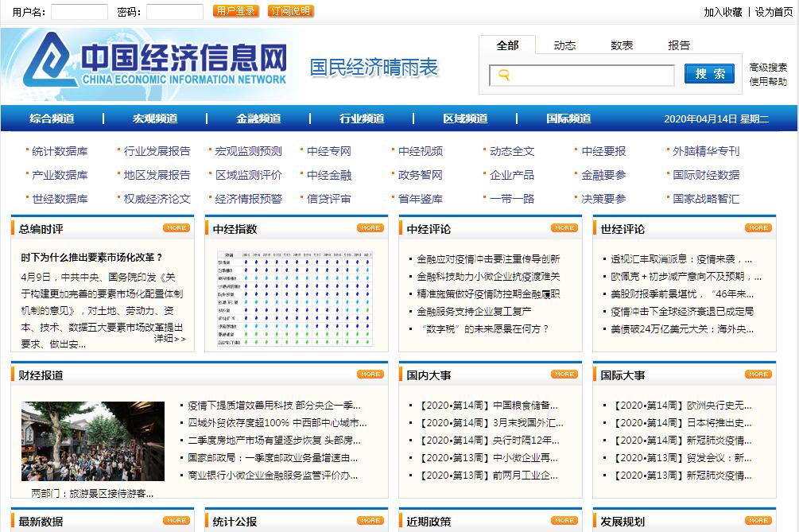The width and height of the screenshot is (799, 532).
Task: Open the 金融频道 channel menu item
Action: (258, 118)
